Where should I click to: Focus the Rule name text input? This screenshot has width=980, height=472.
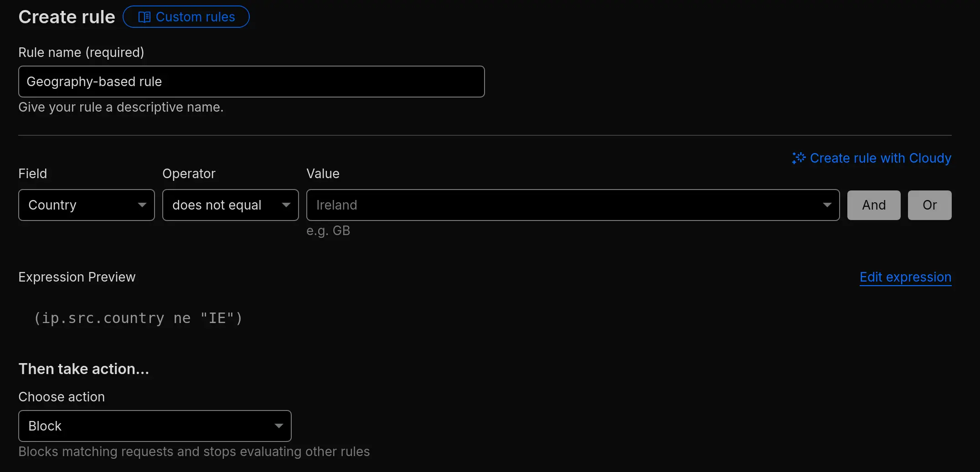coord(251,82)
